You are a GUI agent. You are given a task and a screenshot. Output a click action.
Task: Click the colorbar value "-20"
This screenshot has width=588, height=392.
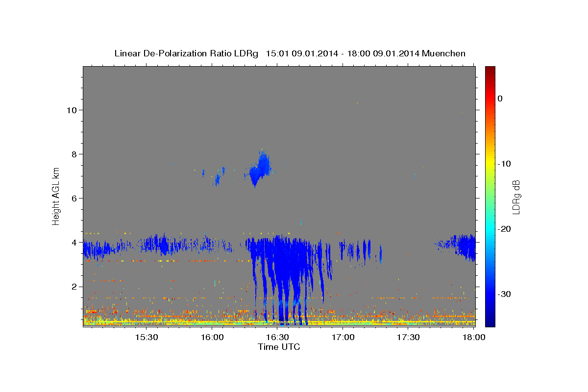tap(505, 229)
